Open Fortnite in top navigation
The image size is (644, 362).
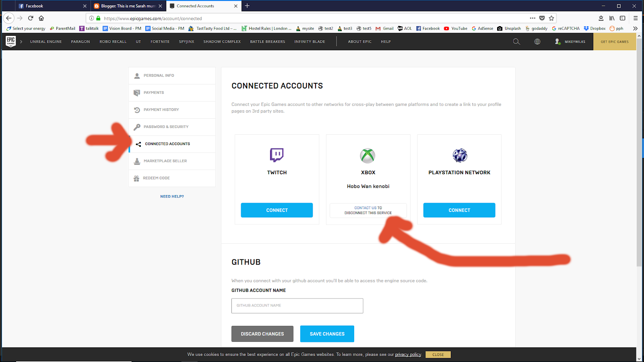click(160, 41)
